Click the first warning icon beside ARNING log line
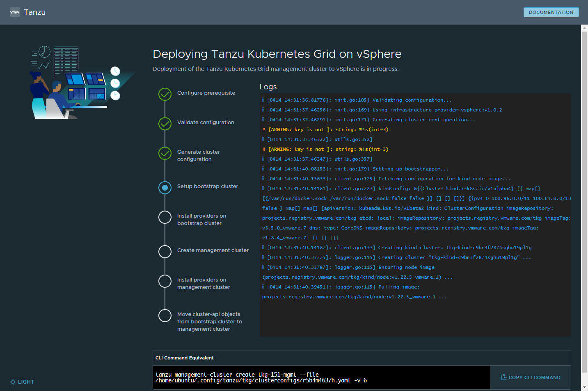 point(264,130)
